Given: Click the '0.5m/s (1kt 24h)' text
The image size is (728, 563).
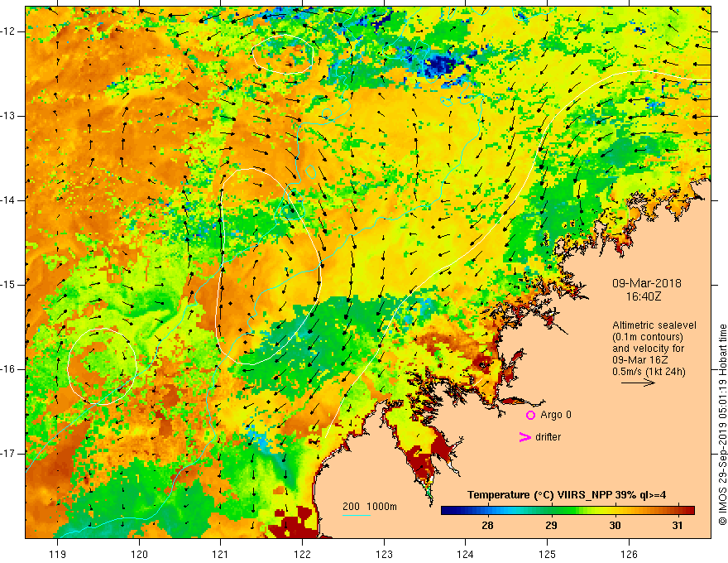Looking at the screenshot, I should click(x=649, y=372).
